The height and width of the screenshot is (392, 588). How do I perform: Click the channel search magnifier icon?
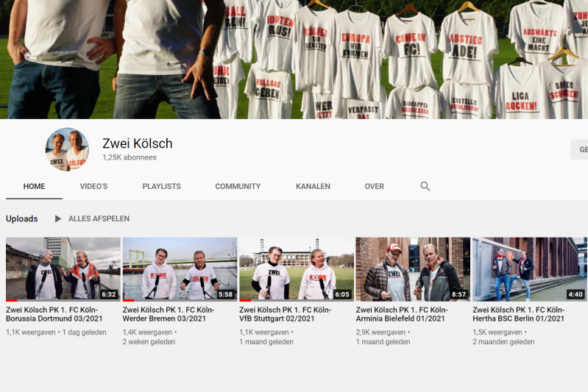[425, 186]
